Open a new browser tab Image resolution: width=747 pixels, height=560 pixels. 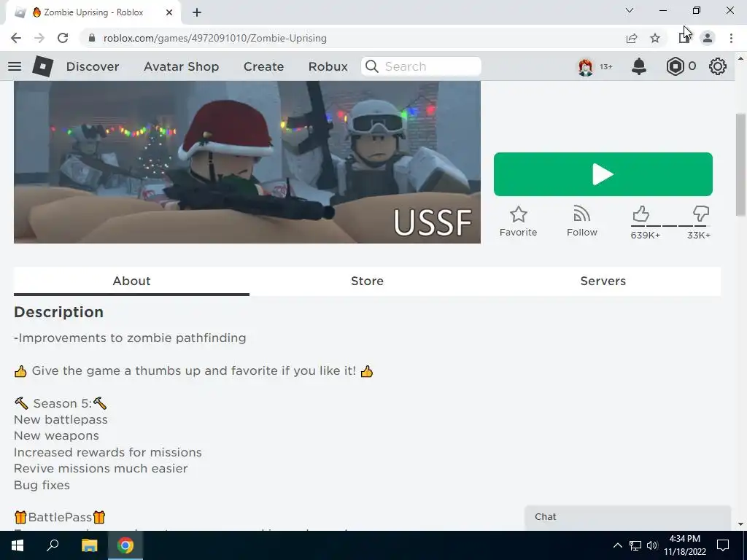[197, 12]
